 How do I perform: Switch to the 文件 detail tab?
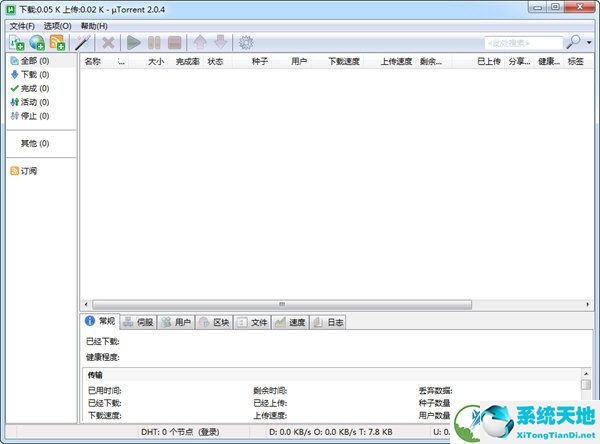[x=253, y=323]
